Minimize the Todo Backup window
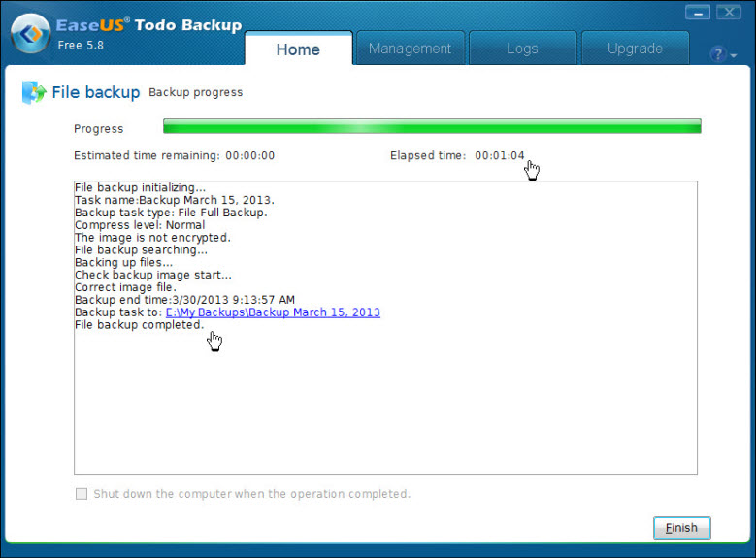Image resolution: width=756 pixels, height=558 pixels. (x=697, y=13)
